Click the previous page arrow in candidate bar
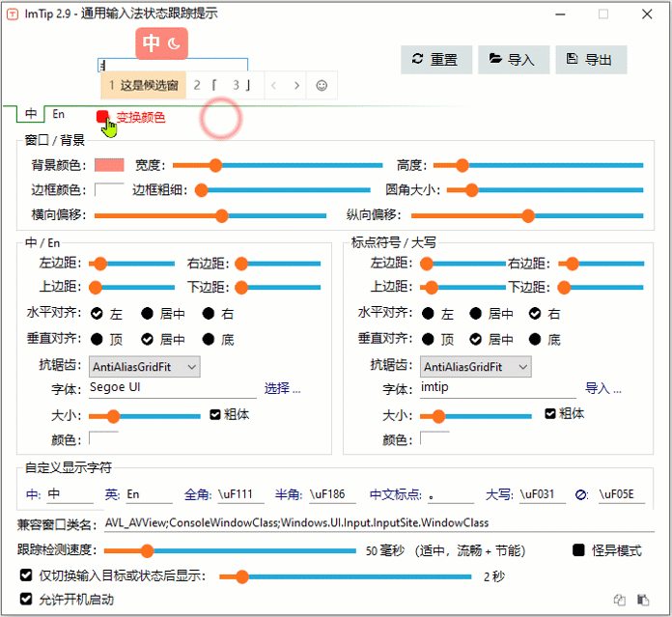The height and width of the screenshot is (617, 672). coord(273,86)
